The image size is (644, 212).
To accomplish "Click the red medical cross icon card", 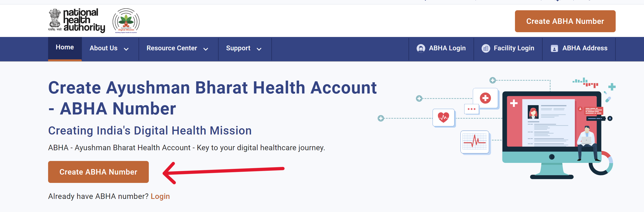I will coord(485,98).
